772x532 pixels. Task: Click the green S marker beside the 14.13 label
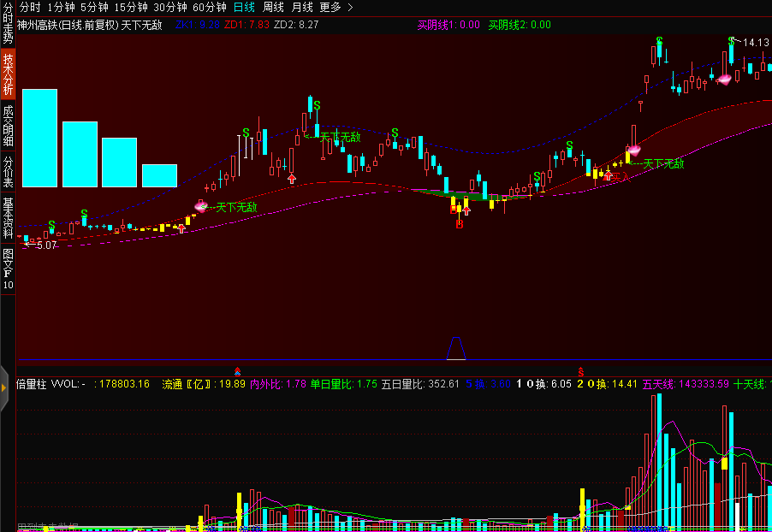[732, 41]
